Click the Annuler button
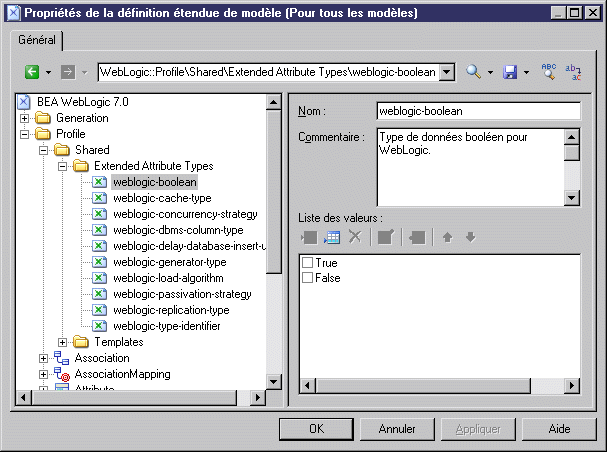Screen dimensions: 607x452 pos(397,429)
